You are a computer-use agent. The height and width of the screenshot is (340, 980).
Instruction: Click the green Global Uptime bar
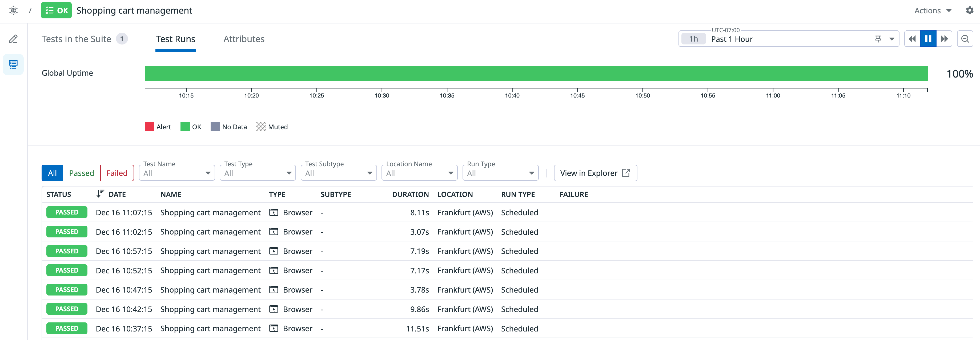(x=536, y=74)
